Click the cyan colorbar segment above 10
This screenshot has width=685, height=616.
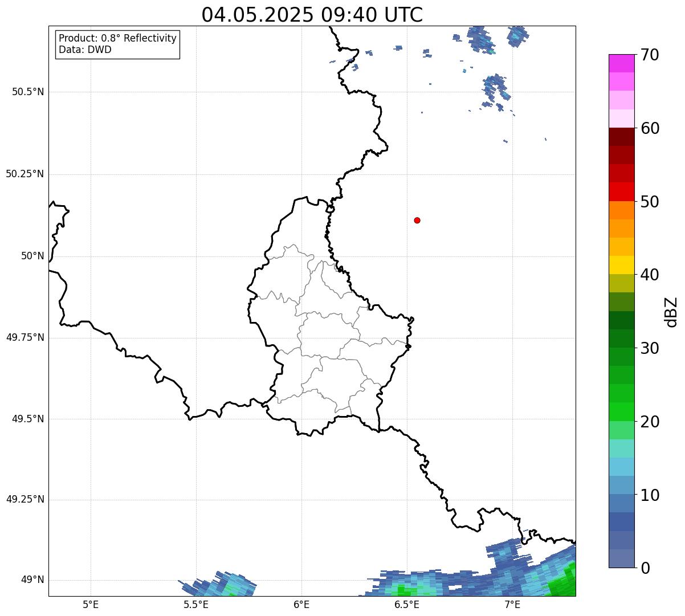[622, 467]
